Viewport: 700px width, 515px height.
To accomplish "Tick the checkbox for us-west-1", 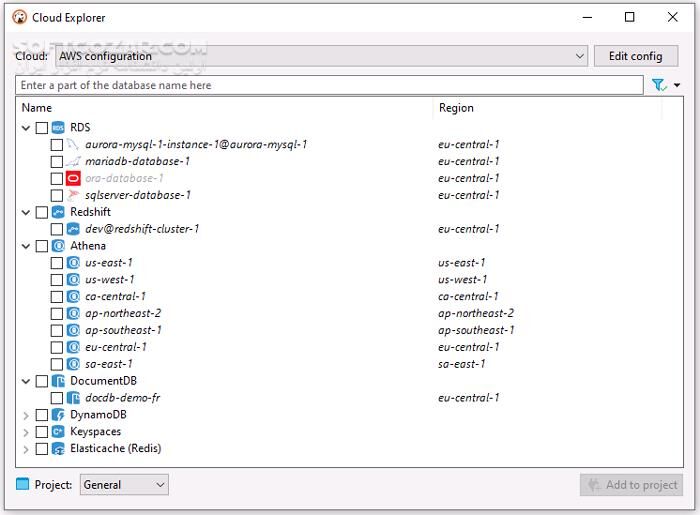I will pos(57,280).
